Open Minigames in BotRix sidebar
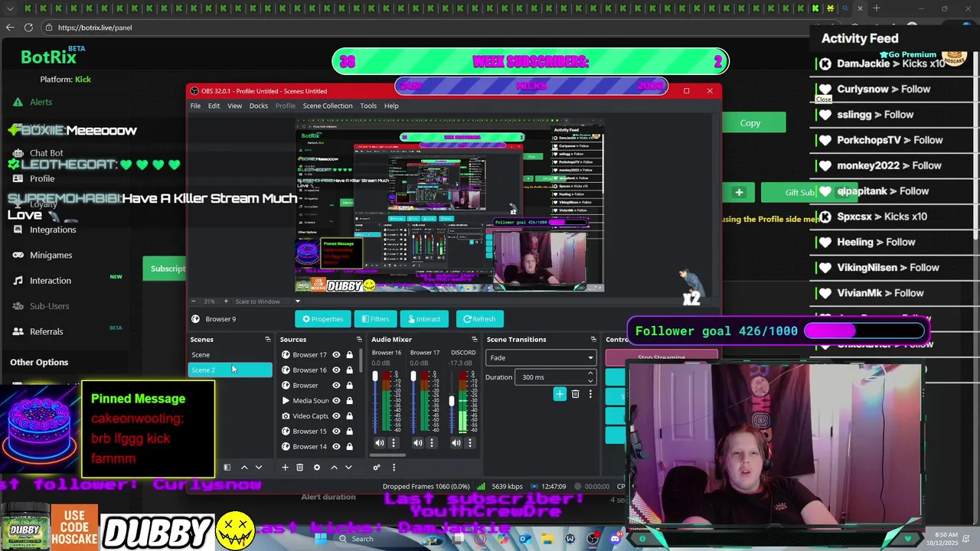This screenshot has width=980, height=551. (x=51, y=255)
